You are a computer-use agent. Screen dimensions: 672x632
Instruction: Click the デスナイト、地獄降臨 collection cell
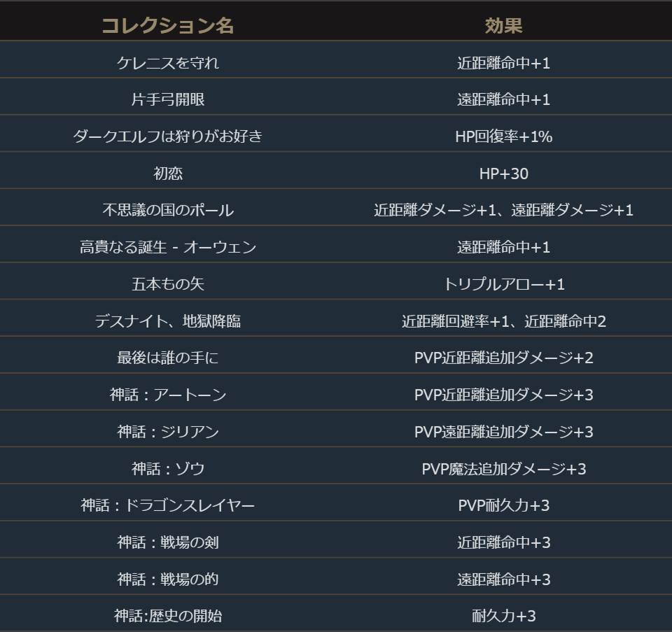(168, 321)
